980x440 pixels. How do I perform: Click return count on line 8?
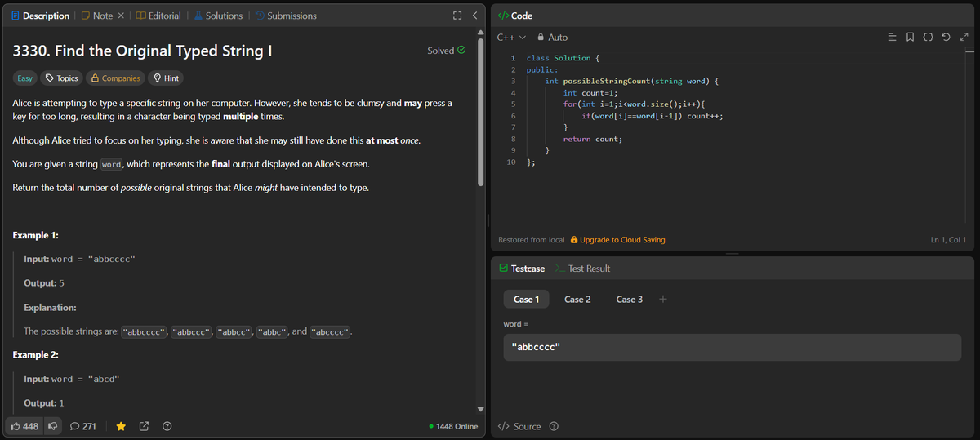click(x=593, y=140)
